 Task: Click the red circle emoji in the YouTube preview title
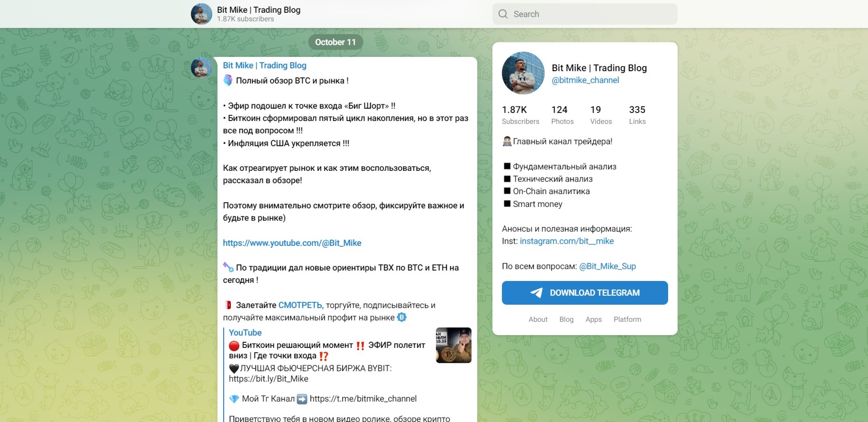[x=234, y=345]
